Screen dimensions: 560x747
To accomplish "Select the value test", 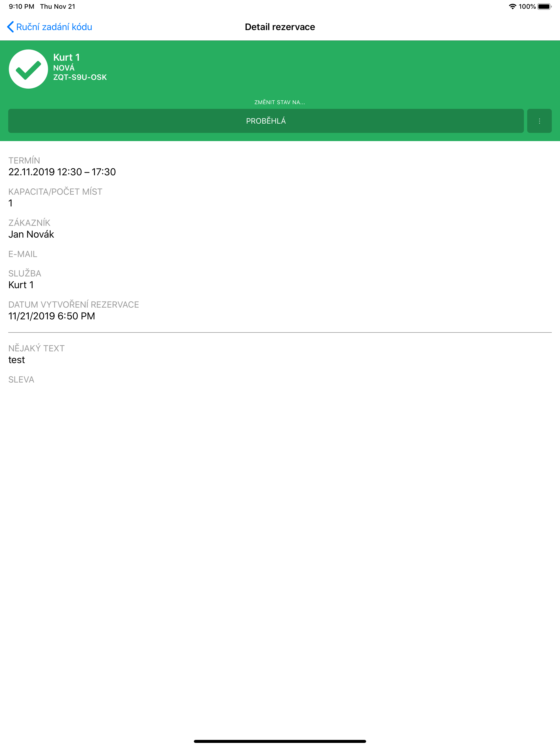I will click(x=17, y=360).
